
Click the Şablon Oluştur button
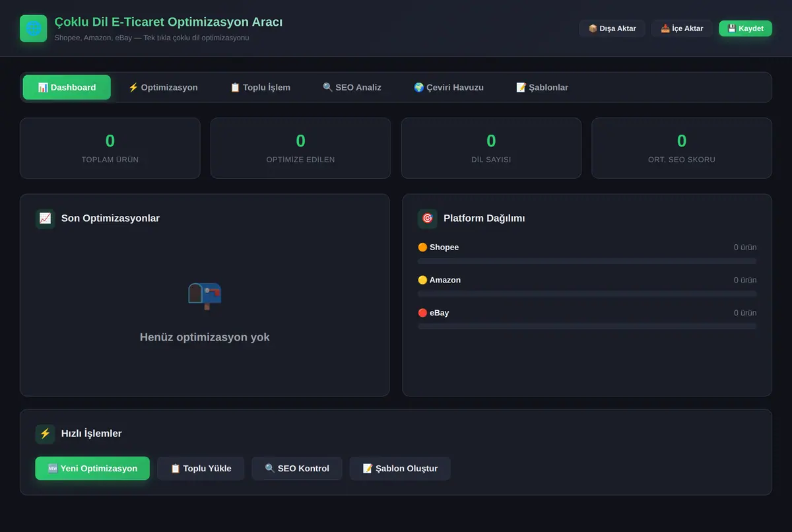(x=400, y=469)
